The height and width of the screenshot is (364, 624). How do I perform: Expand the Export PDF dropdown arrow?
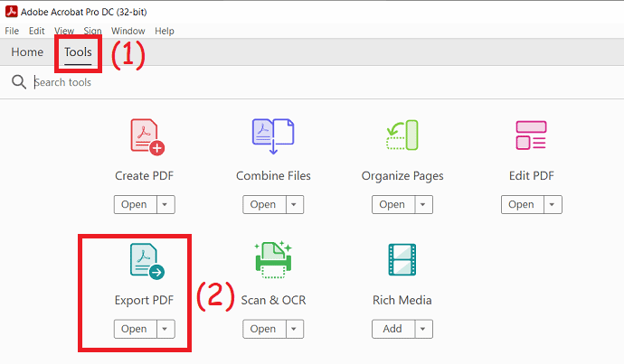tap(165, 329)
